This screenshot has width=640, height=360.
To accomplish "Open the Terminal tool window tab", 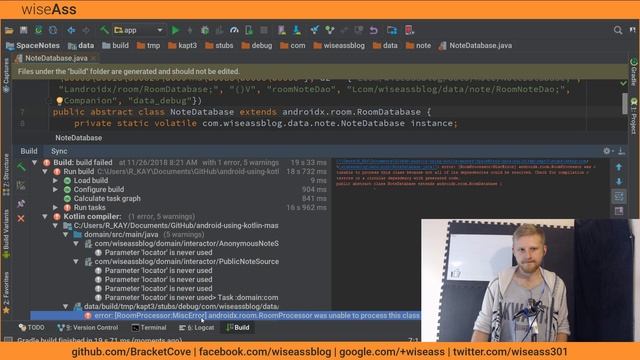I will pyautogui.click(x=149, y=327).
